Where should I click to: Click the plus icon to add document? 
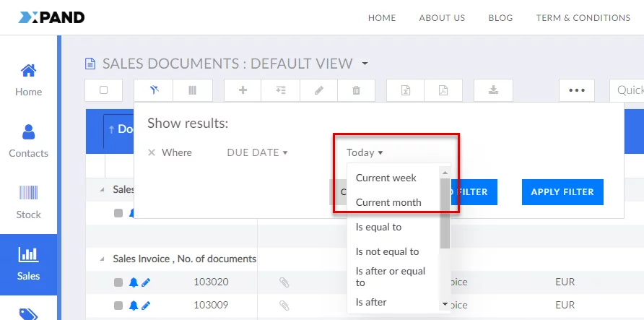[x=243, y=90]
